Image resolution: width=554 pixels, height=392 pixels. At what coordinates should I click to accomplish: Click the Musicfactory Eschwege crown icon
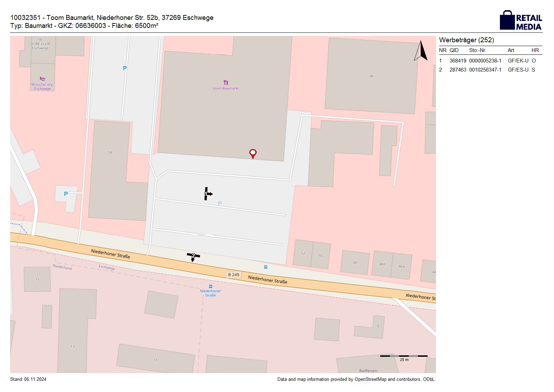[x=43, y=79]
